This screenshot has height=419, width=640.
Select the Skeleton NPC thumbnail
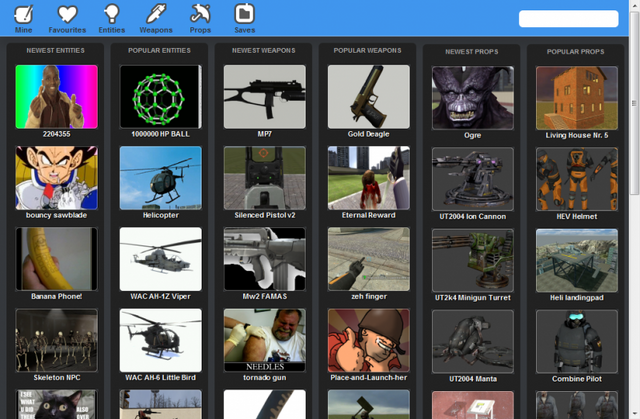[x=56, y=340]
